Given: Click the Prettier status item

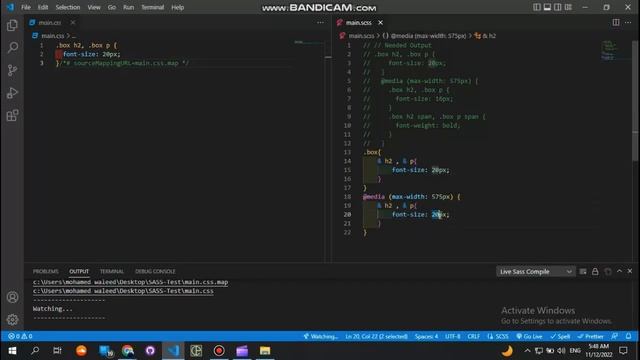Looking at the screenshot, I should (590, 336).
